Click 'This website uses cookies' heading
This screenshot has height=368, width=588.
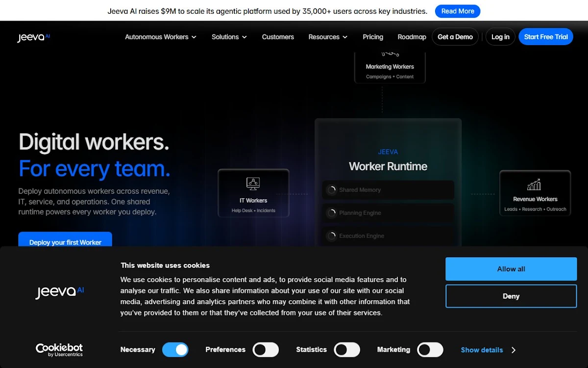165,265
